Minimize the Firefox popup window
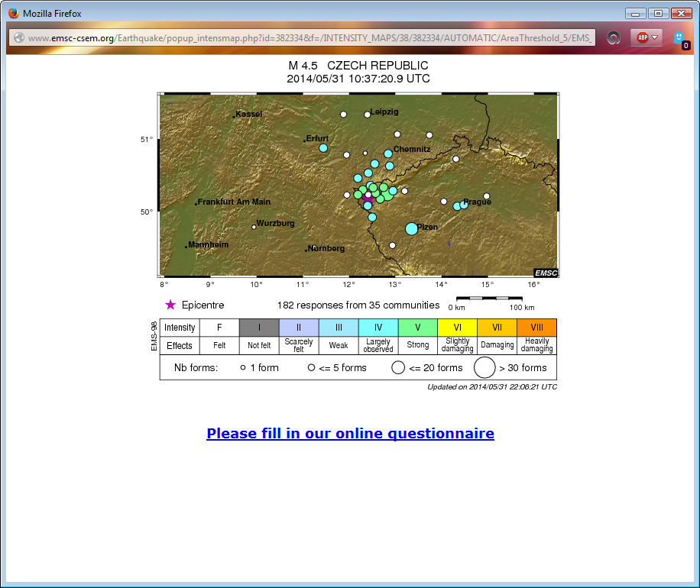The image size is (700, 588). 635,14
